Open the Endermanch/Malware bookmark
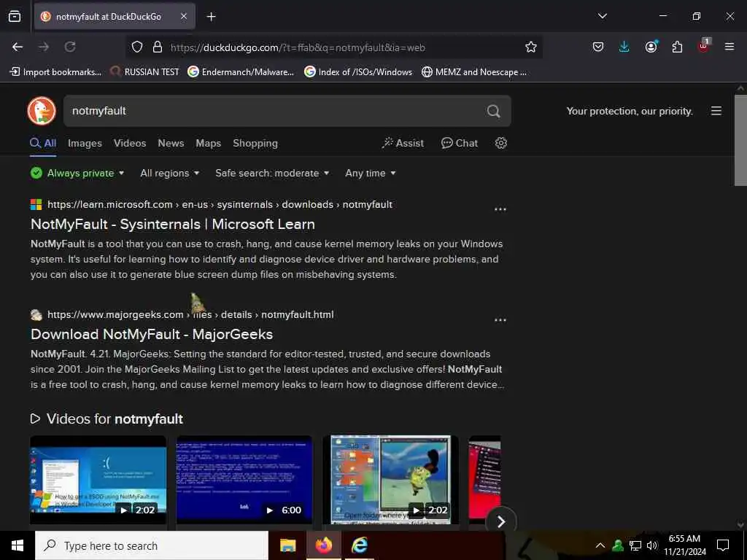This screenshot has width=747, height=560. coord(241,72)
